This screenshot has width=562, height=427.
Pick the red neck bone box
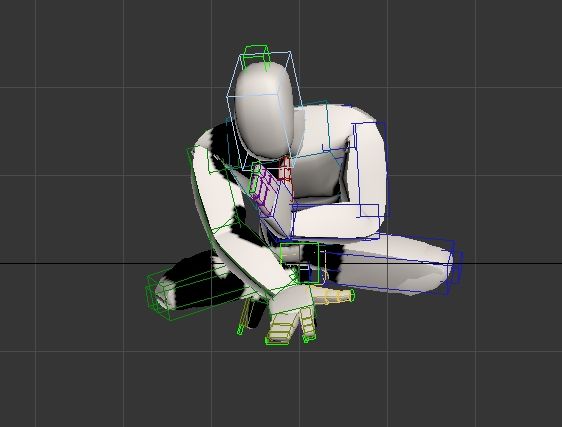point(285,169)
